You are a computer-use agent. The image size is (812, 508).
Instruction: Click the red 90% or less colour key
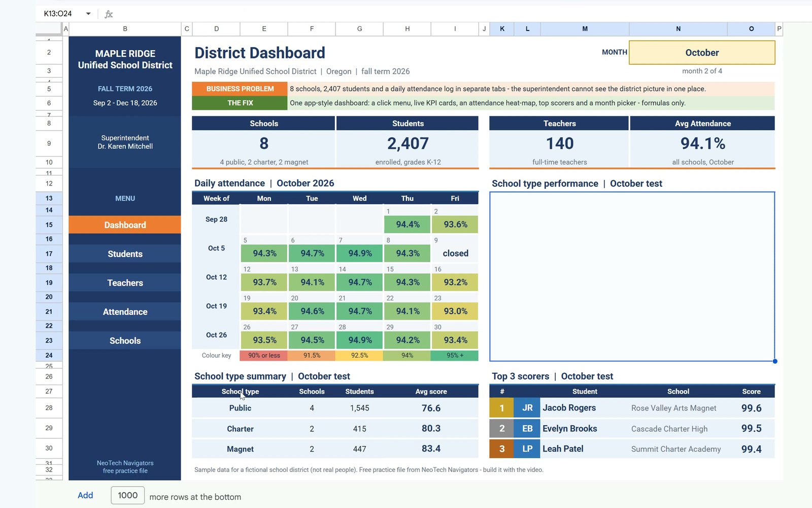(264, 356)
